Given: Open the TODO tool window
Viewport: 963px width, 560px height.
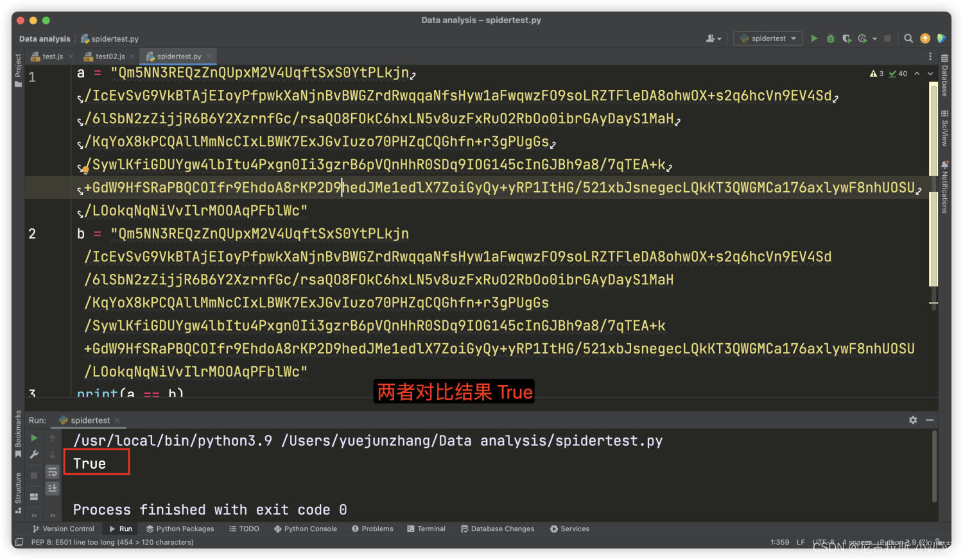Looking at the screenshot, I should coord(244,529).
